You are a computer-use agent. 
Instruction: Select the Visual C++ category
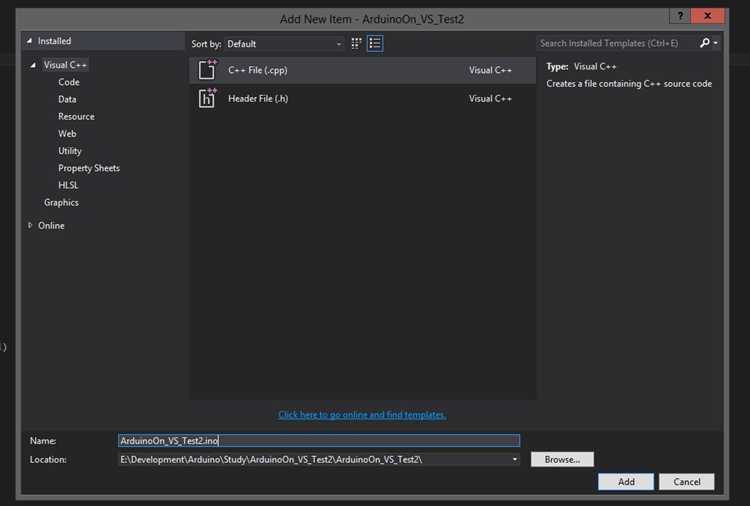pos(65,65)
